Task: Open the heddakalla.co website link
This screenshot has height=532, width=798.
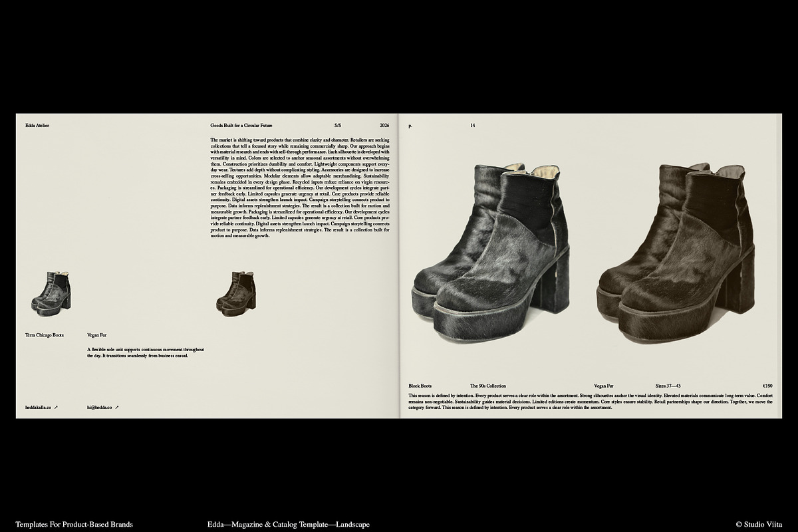Action: click(37, 406)
